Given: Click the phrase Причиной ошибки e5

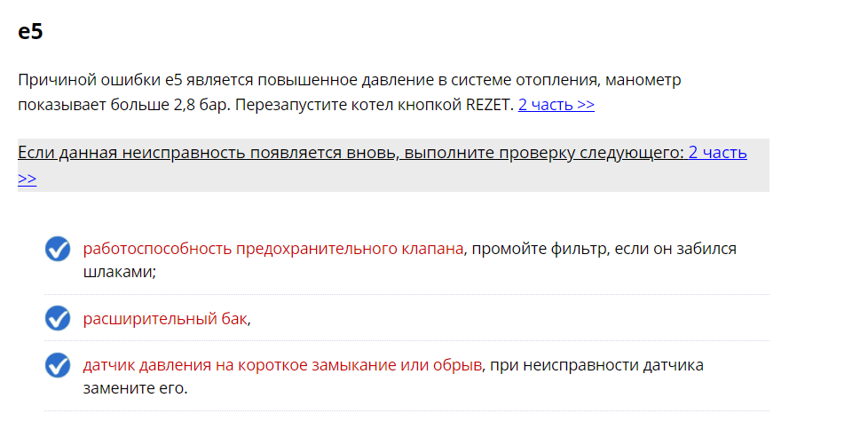Looking at the screenshot, I should click(99, 80).
